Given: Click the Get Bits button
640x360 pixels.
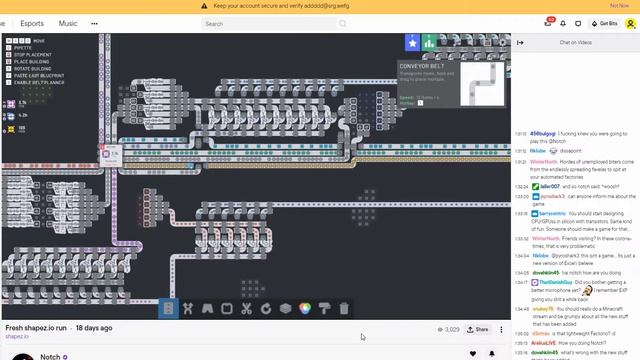Looking at the screenshot, I should coord(604,24).
